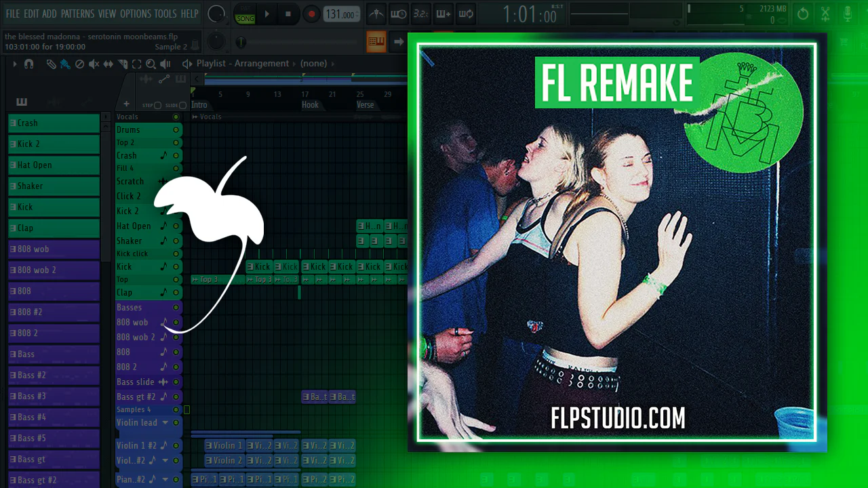Mute the Bass gt #2 track

[176, 396]
